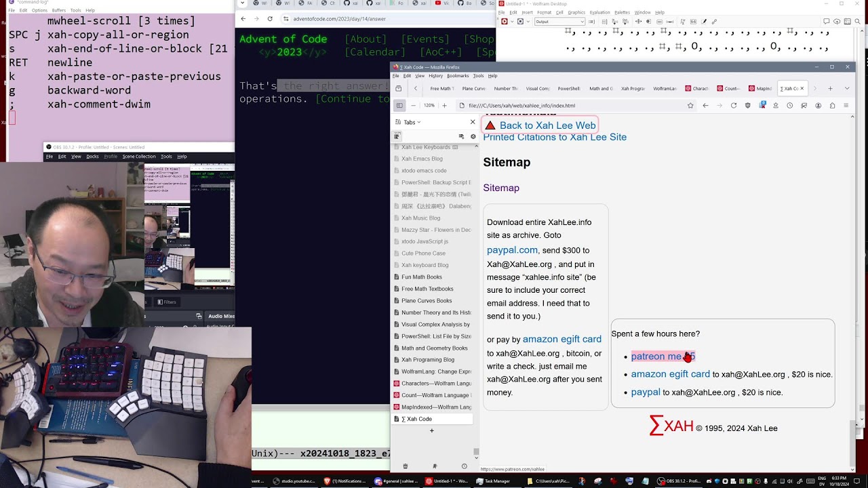Click sidebar history clock icon at bottom
Image resolution: width=868 pixels, height=488 pixels.
(x=464, y=466)
